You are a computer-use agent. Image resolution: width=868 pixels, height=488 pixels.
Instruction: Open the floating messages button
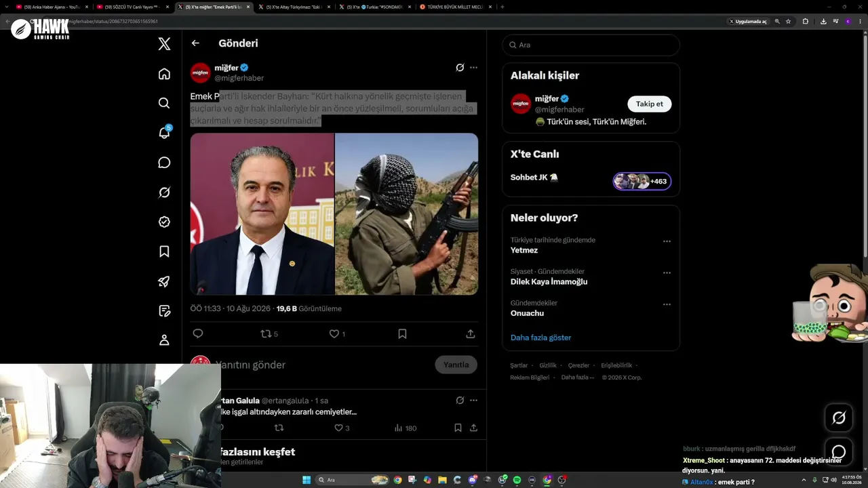pos(839,451)
